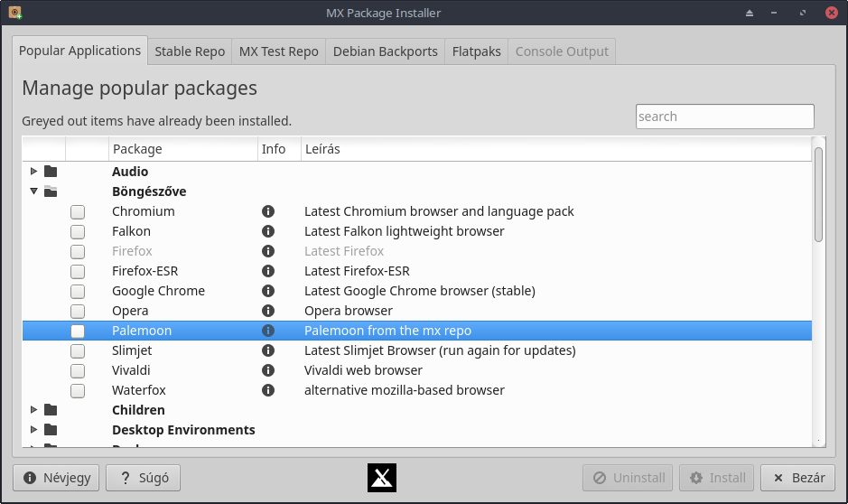
Task: Open the Vivaldi info icon
Action: [x=267, y=370]
